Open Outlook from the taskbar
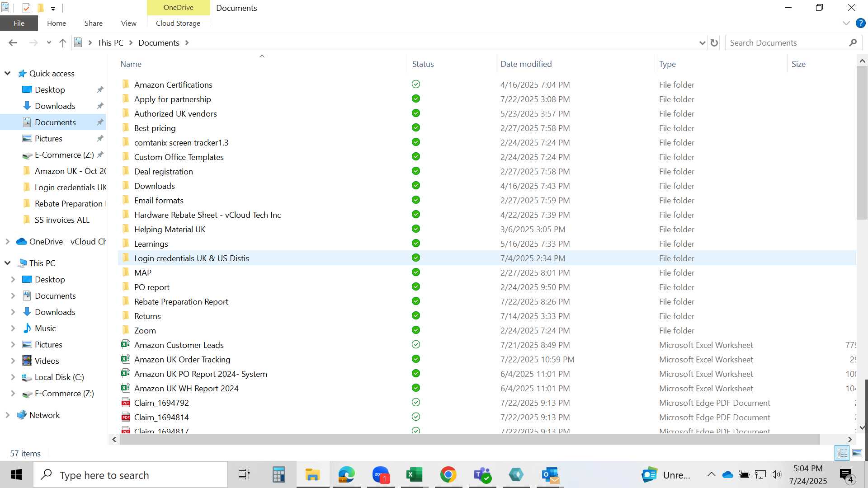 point(550,475)
